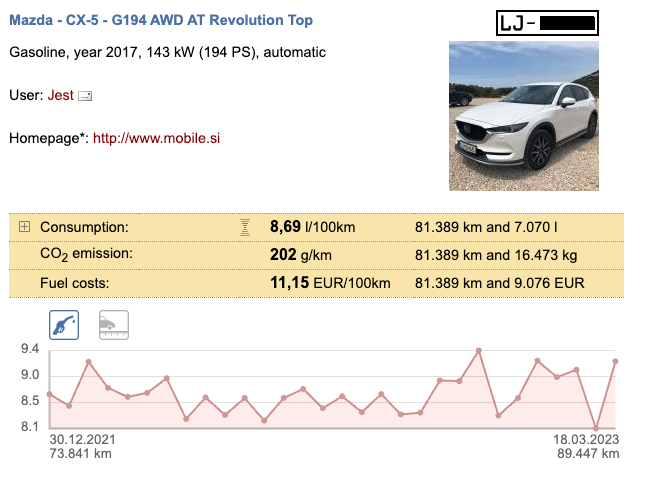Click the 'CO2 emission:' label
Screen dimensions: 651x480
(86, 254)
